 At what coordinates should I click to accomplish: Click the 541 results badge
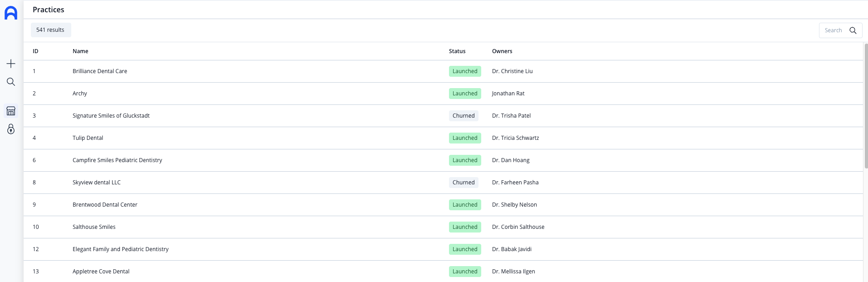51,30
